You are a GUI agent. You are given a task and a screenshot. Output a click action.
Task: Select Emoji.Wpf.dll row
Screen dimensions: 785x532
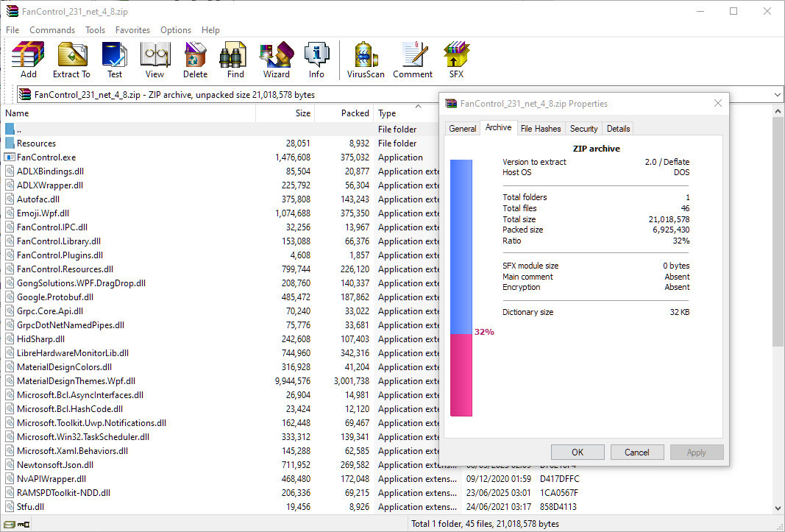click(x=221, y=213)
